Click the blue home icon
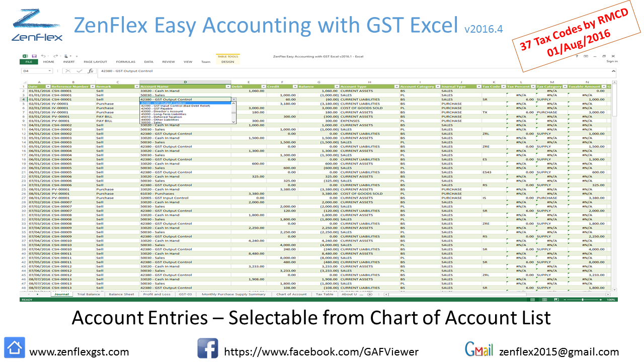644x362 pixels. (x=15, y=348)
